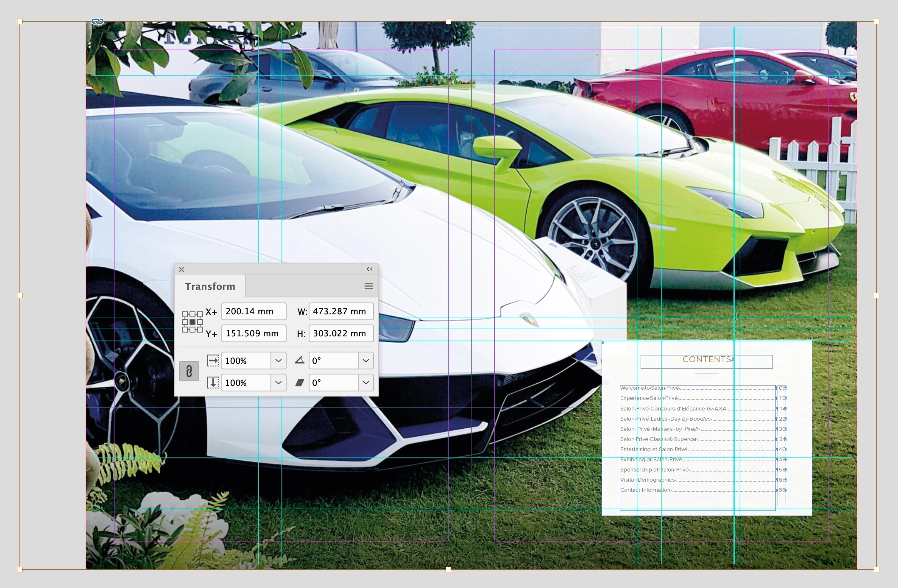Click the Scale X percentage icon
This screenshot has width=898, height=588.
coord(213,361)
